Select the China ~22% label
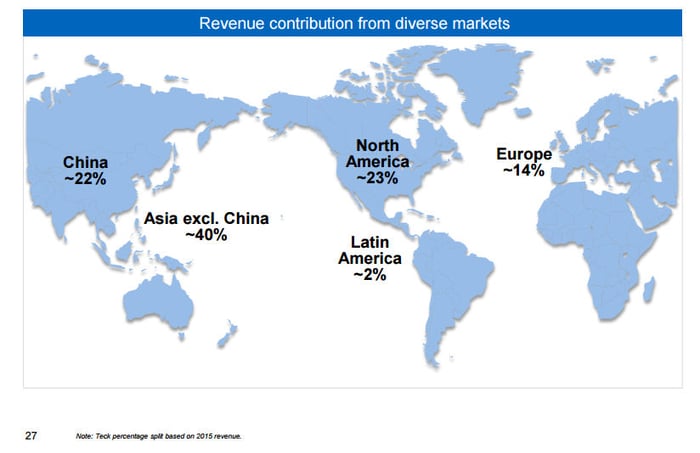Image resolution: width=700 pixels, height=453 pixels. click(x=85, y=170)
